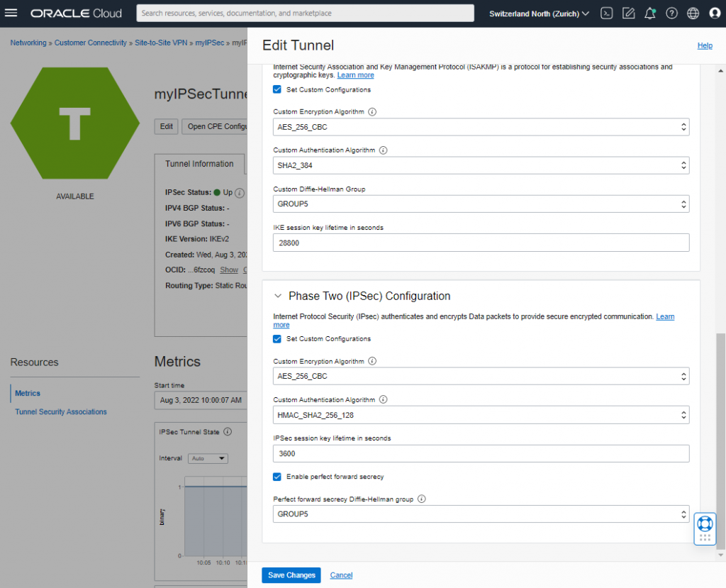Show info for Phase One encryption algorithm
Image resolution: width=726 pixels, height=588 pixels.
372,111
